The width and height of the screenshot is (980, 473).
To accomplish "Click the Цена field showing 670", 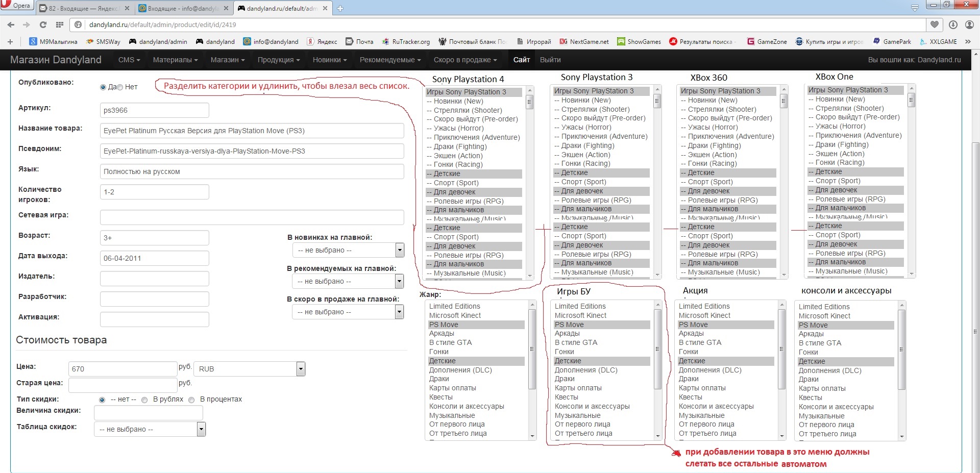I will pos(123,369).
